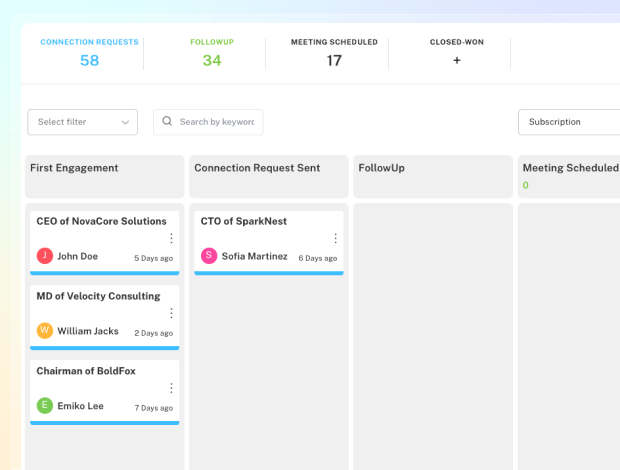The height and width of the screenshot is (470, 620).
Task: Click the green 0 count under Meeting Scheduled
Action: pyautogui.click(x=525, y=185)
